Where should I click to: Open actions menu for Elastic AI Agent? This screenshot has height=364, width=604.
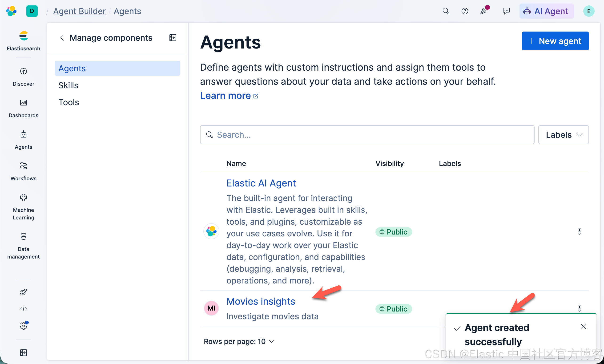(x=579, y=231)
